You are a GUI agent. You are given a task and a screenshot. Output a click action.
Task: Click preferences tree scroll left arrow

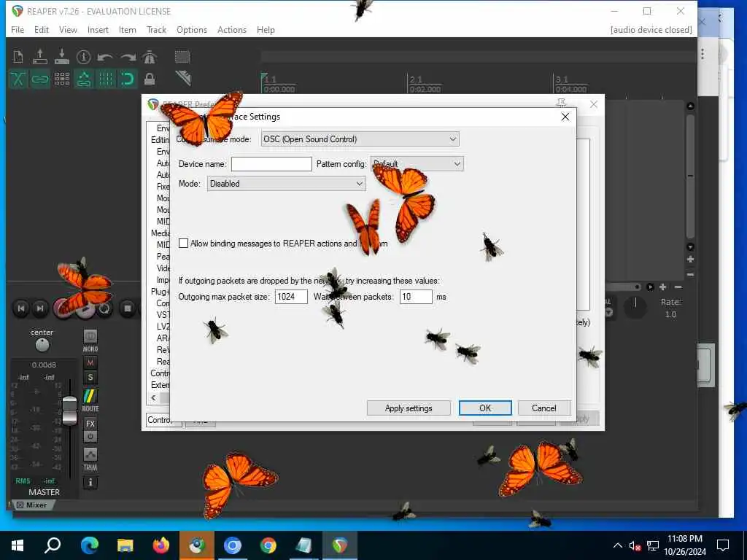(x=153, y=397)
